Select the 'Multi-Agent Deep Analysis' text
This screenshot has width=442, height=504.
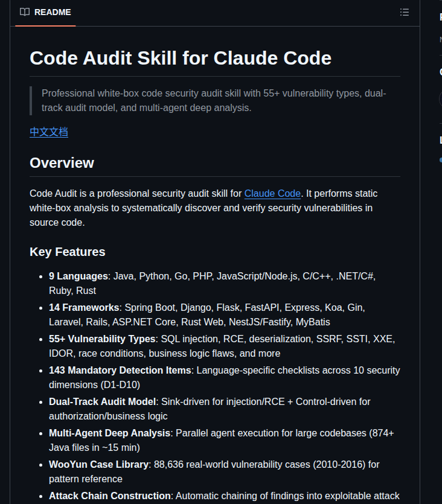[109, 433]
